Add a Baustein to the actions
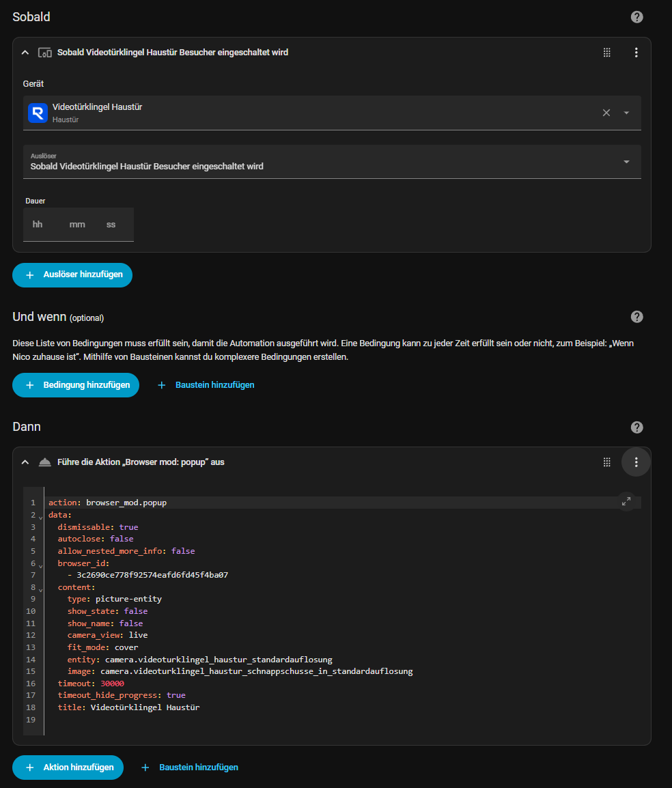 [190, 768]
